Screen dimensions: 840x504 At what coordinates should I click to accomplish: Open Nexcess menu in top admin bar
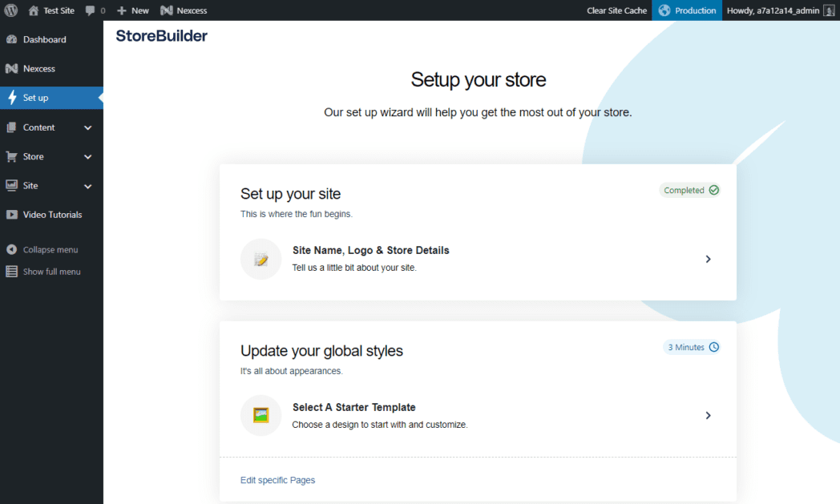point(184,10)
